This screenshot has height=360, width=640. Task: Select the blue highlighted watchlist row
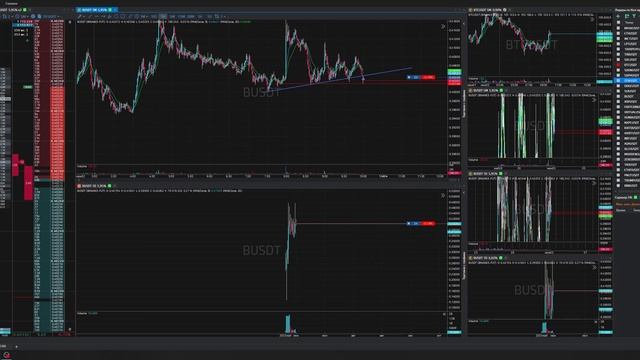628,81
